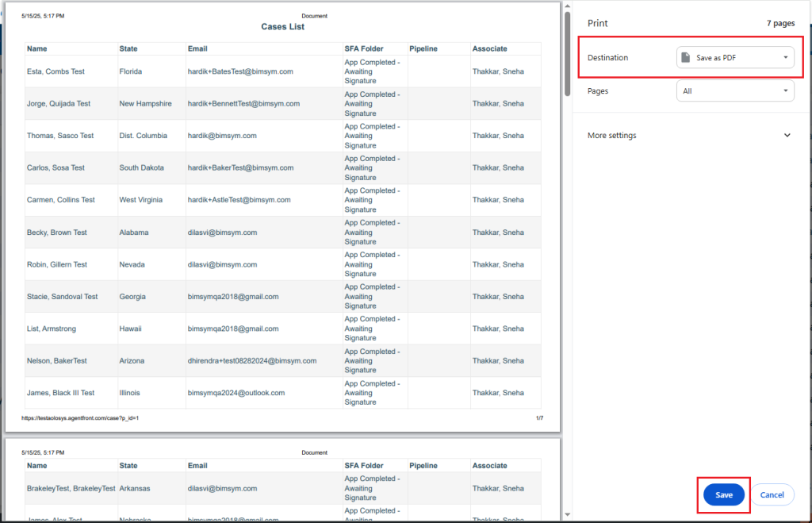Select the Cases List title in preview
812x523 pixels.
click(x=282, y=27)
